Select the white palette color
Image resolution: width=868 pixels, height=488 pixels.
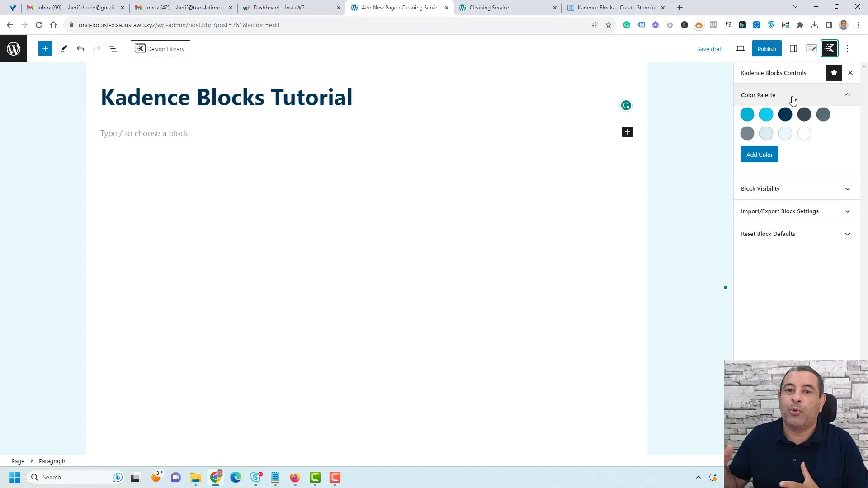tap(804, 133)
